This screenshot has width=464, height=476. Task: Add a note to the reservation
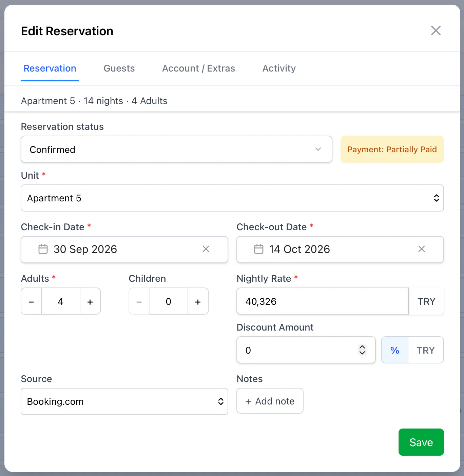click(270, 401)
